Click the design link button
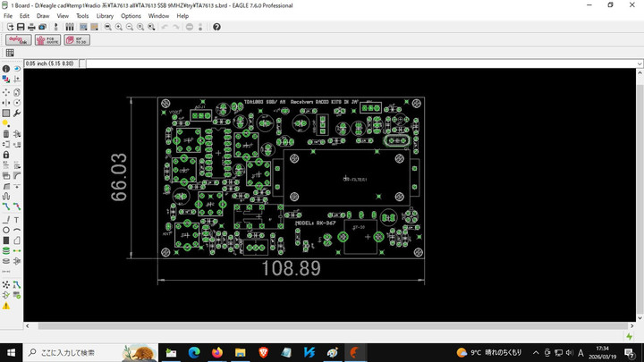This screenshot has width=644, height=362. (x=18, y=40)
